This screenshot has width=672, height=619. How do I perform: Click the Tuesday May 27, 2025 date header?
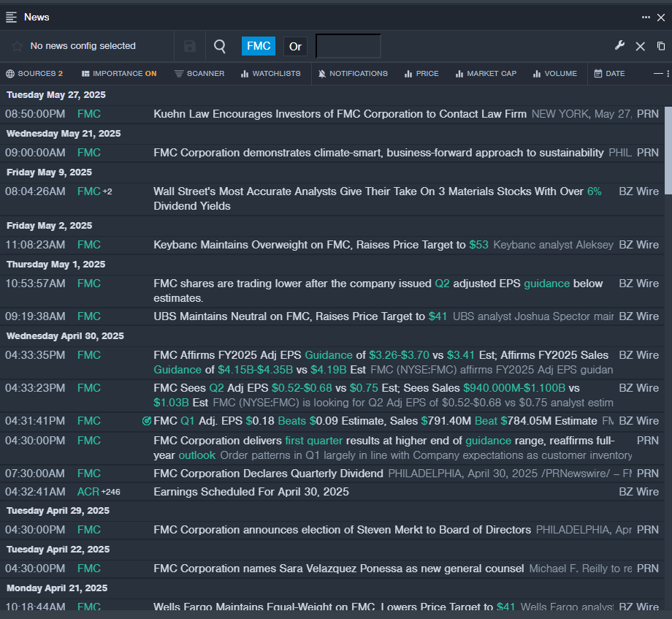click(56, 95)
